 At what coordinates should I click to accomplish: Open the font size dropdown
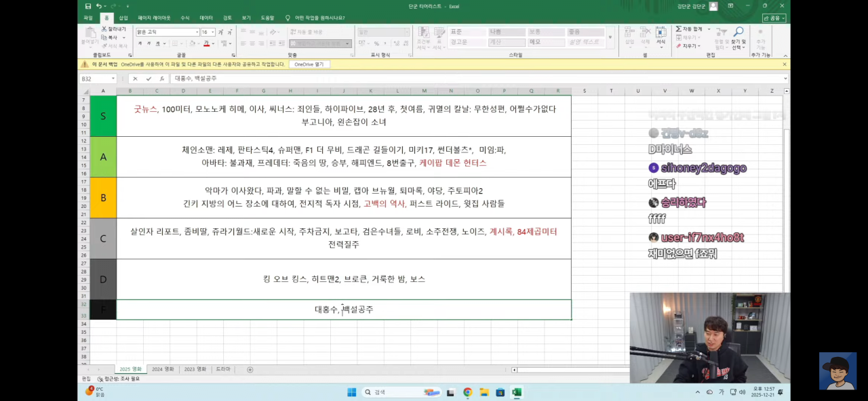(212, 33)
